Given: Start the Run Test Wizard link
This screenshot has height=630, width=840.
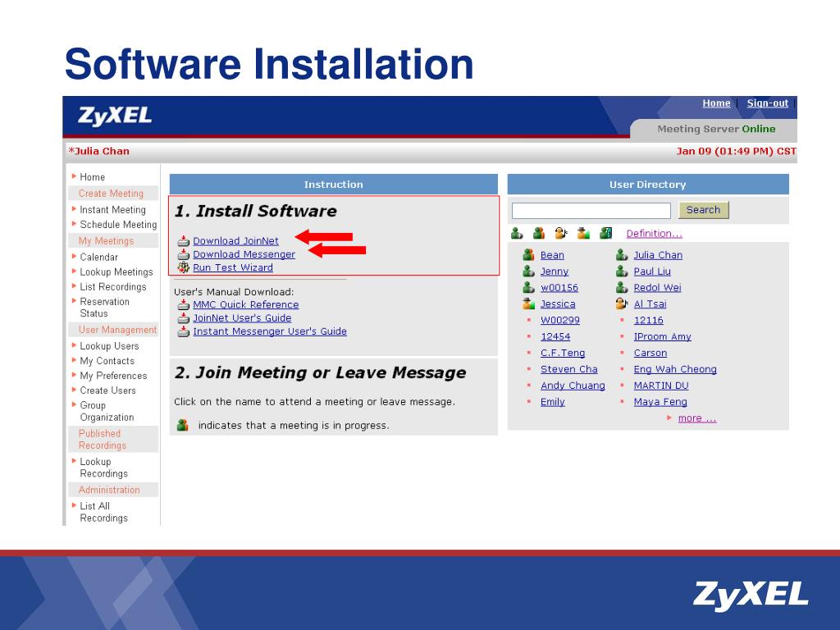Looking at the screenshot, I should point(232,267).
